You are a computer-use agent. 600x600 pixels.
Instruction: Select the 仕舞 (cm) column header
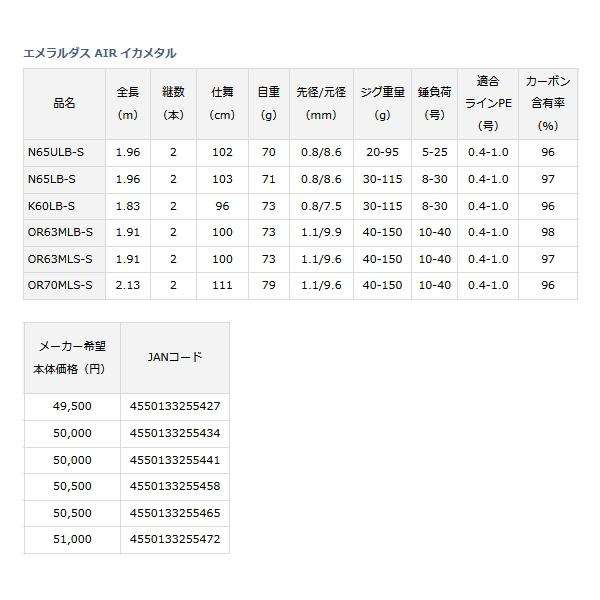pos(222,104)
